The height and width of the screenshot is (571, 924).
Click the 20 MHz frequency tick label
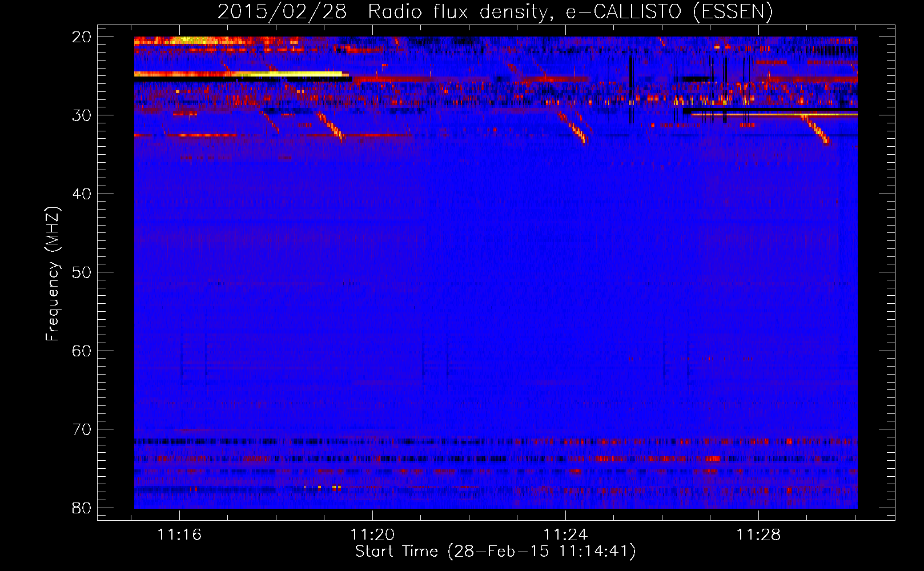tap(82, 37)
